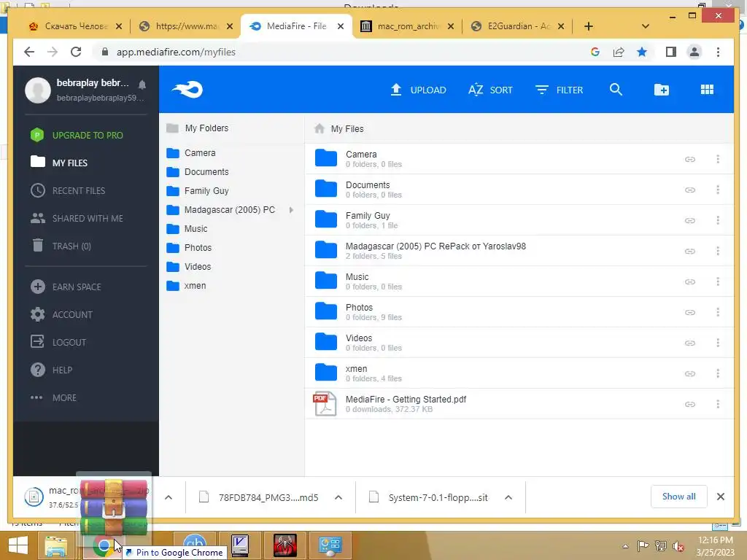Click Show all downloads button
Screen dimensions: 747x560
(678, 497)
